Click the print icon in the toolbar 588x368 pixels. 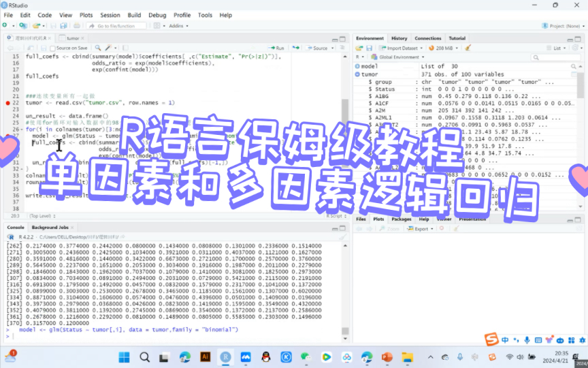(x=76, y=25)
